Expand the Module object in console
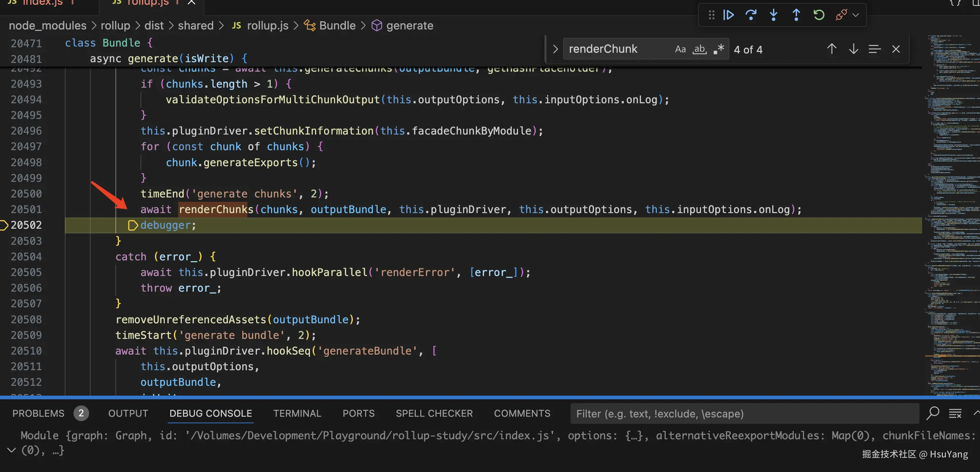Image resolution: width=980 pixels, height=472 pixels. coord(11,450)
